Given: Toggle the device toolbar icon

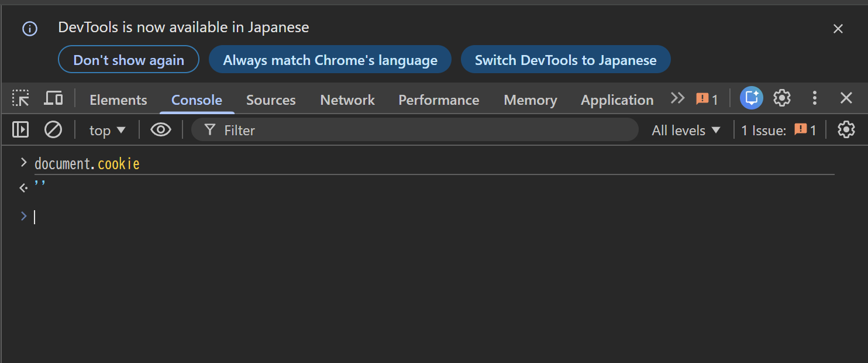Looking at the screenshot, I should click(53, 98).
